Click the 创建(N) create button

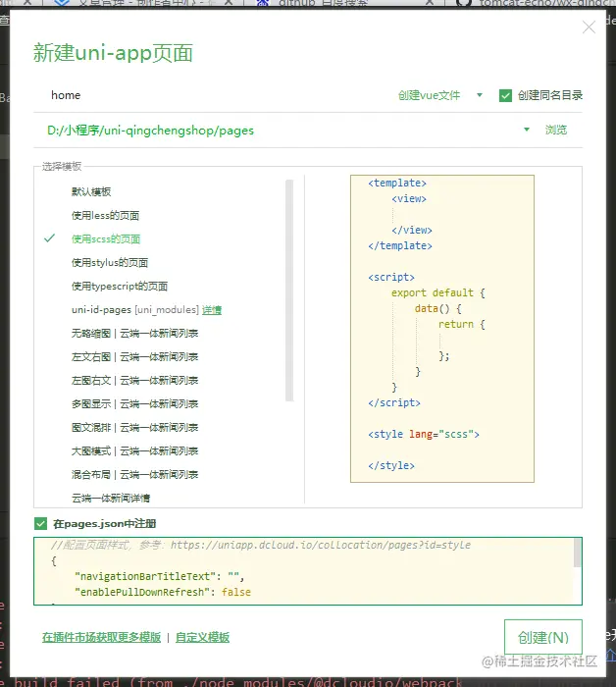(542, 637)
